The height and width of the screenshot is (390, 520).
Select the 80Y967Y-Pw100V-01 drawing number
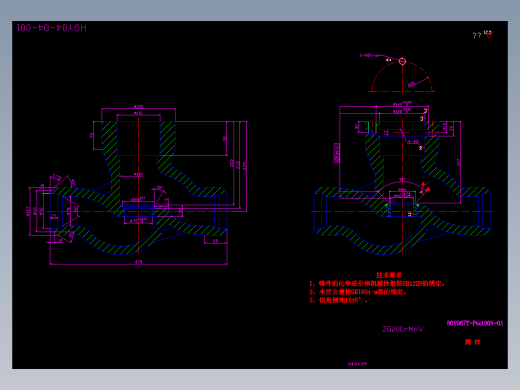pyautogui.click(x=475, y=323)
